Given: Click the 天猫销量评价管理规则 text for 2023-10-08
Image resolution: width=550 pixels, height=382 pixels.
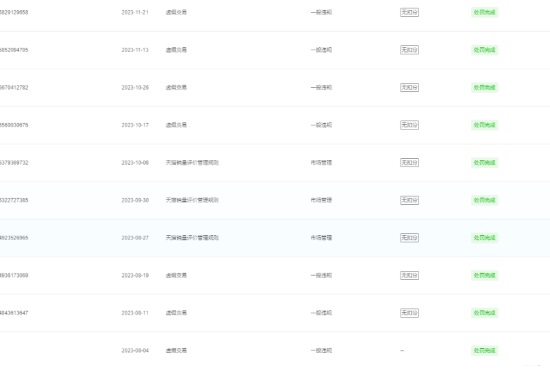Looking at the screenshot, I should tap(192, 162).
